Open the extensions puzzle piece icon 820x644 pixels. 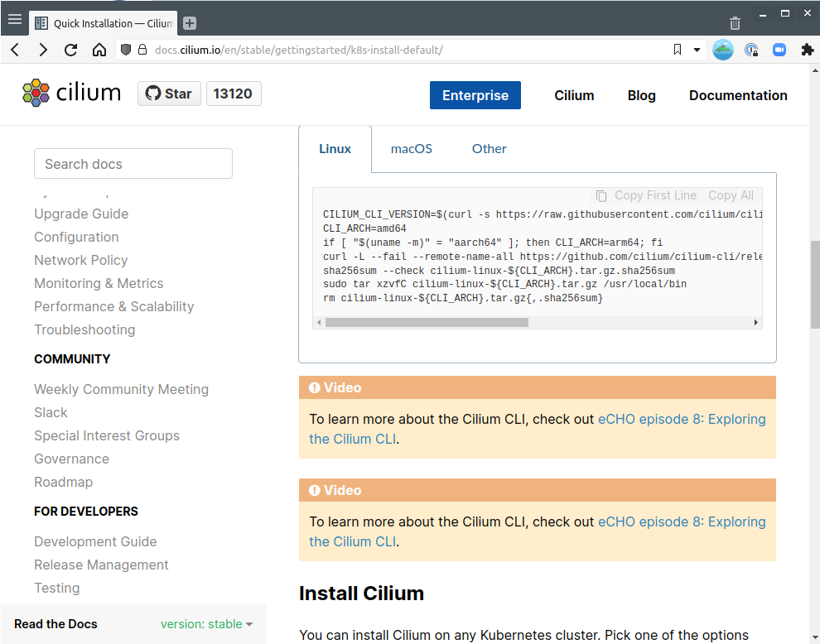coord(808,50)
